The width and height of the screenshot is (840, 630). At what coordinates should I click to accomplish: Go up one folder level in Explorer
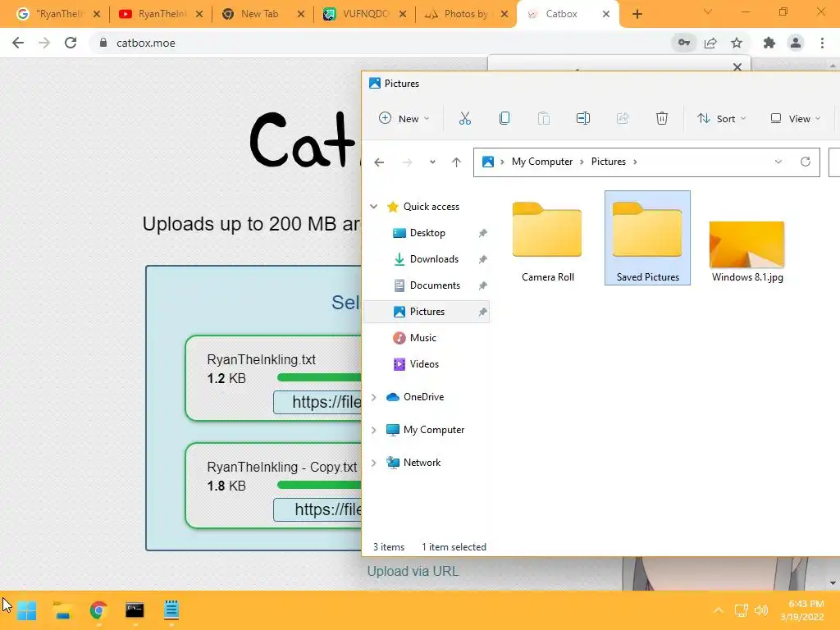456,162
